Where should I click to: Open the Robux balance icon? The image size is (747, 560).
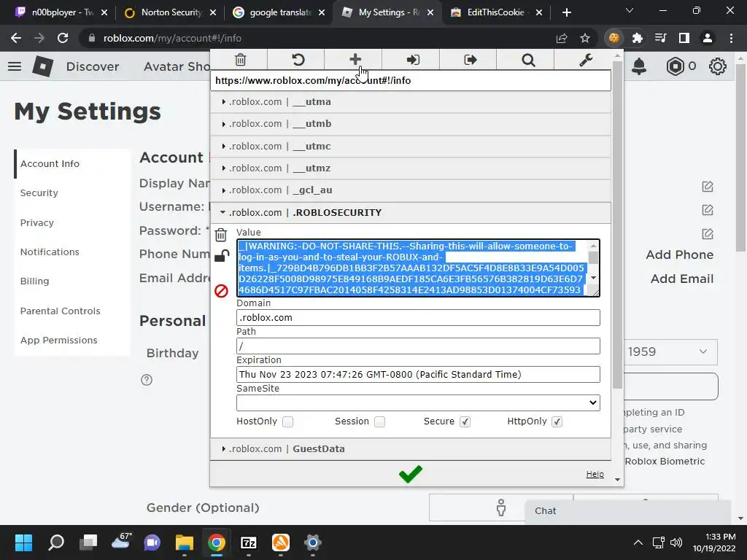pyautogui.click(x=675, y=66)
